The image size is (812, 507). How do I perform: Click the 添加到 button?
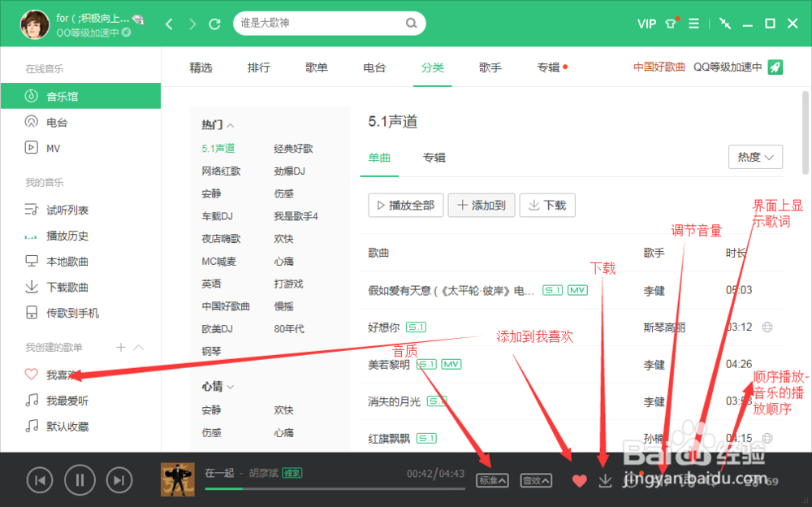coord(482,206)
